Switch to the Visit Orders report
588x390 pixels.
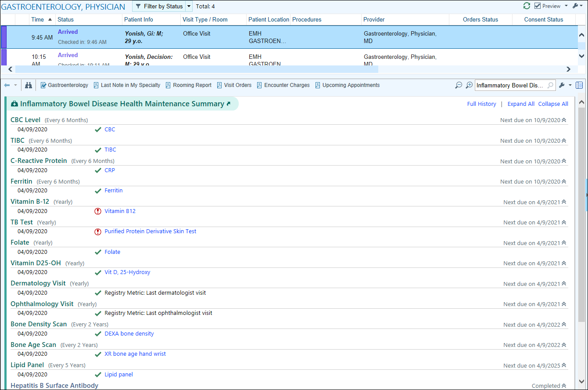234,85
